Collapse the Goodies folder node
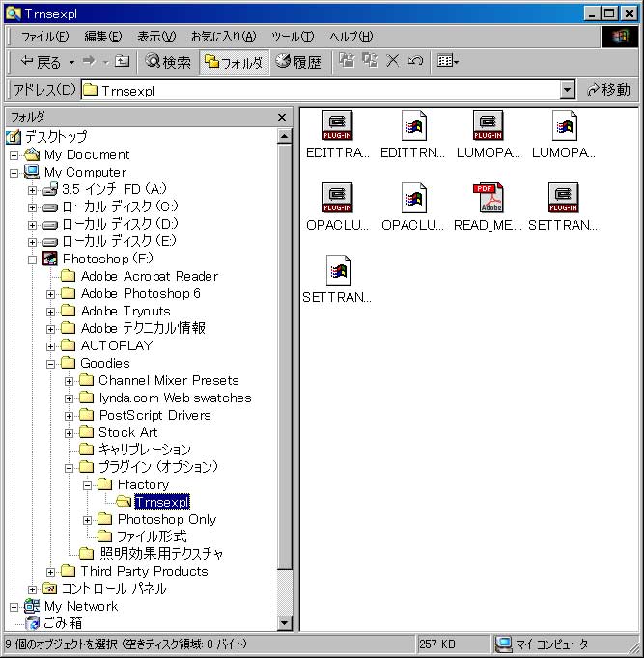The height and width of the screenshot is (658, 644). coord(51,364)
